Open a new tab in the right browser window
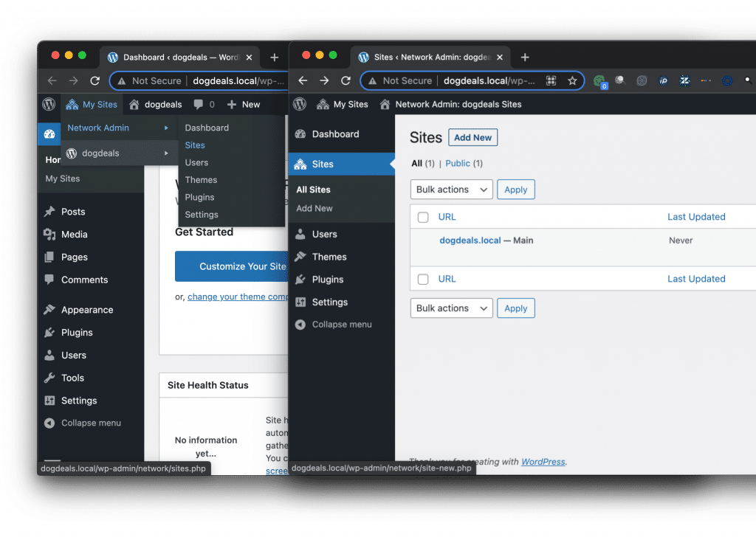 [525, 58]
